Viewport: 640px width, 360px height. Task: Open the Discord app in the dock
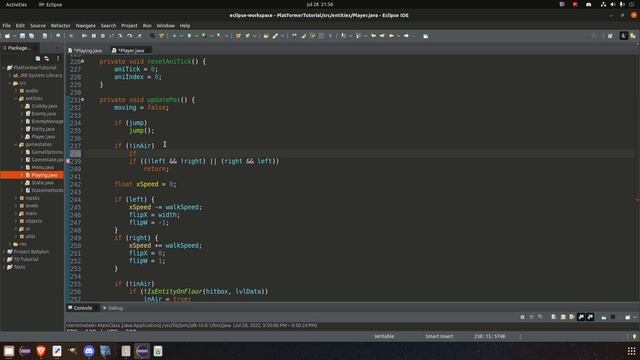[89, 351]
